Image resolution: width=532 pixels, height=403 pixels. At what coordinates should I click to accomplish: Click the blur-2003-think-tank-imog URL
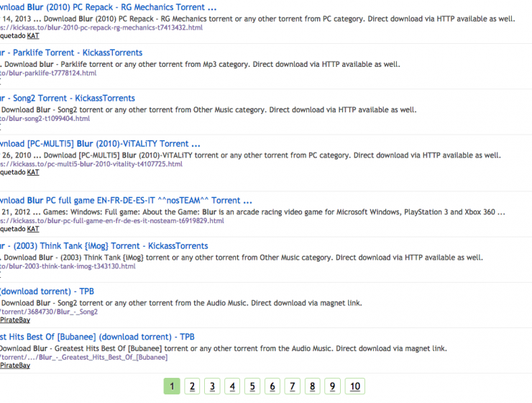pos(68,266)
